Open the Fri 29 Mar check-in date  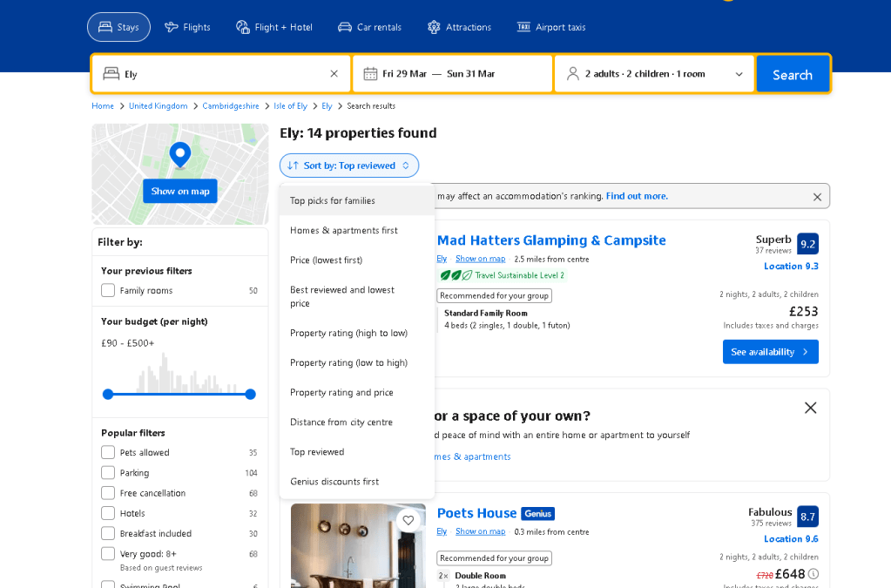coord(405,74)
